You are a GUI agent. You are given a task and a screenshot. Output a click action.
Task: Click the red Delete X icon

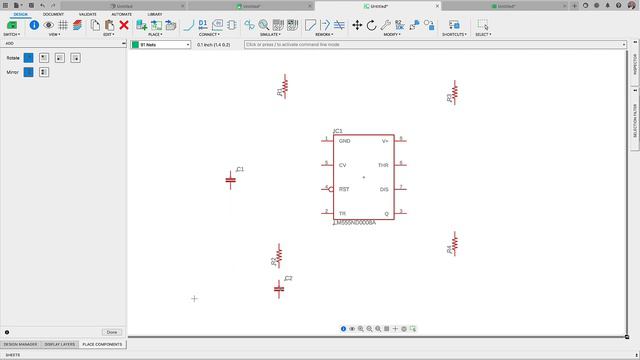[x=124, y=25]
